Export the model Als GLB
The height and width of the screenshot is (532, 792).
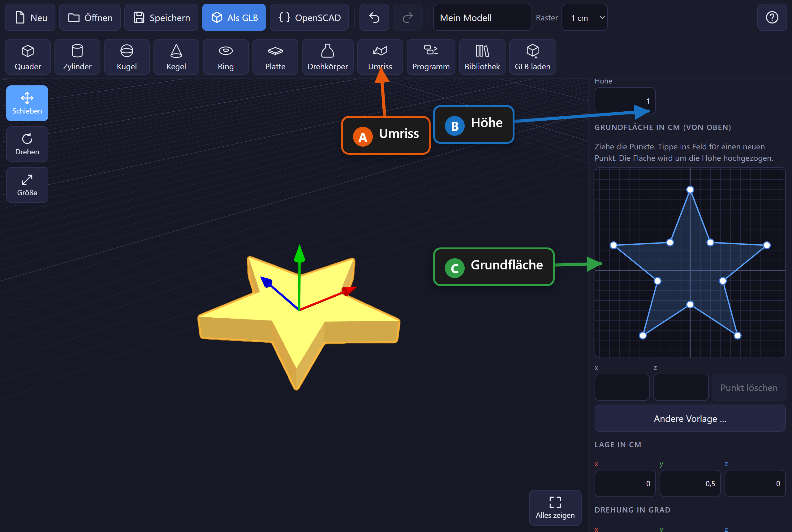pyautogui.click(x=234, y=17)
